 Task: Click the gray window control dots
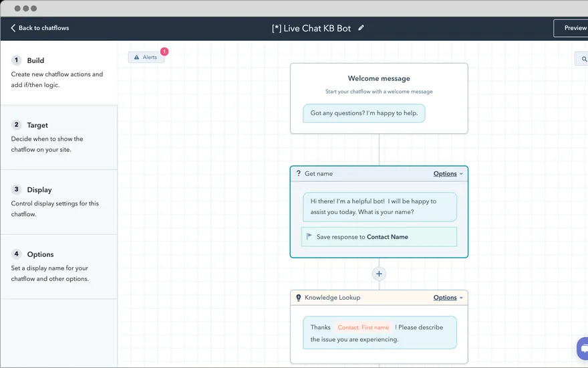[x=25, y=8]
